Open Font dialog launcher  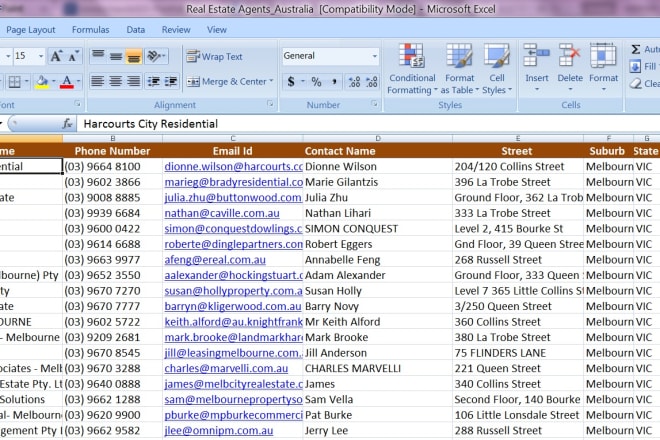pyautogui.click(x=77, y=104)
